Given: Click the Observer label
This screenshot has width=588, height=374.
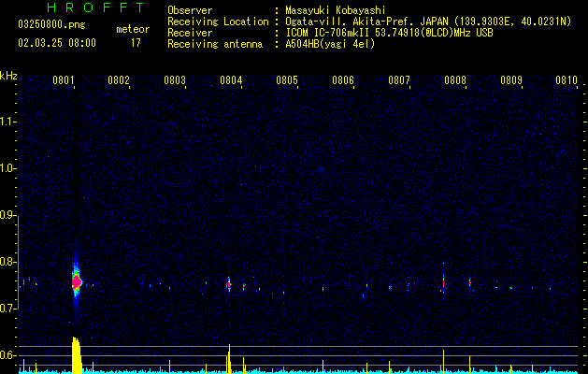Looking at the screenshot, I should coord(190,10).
